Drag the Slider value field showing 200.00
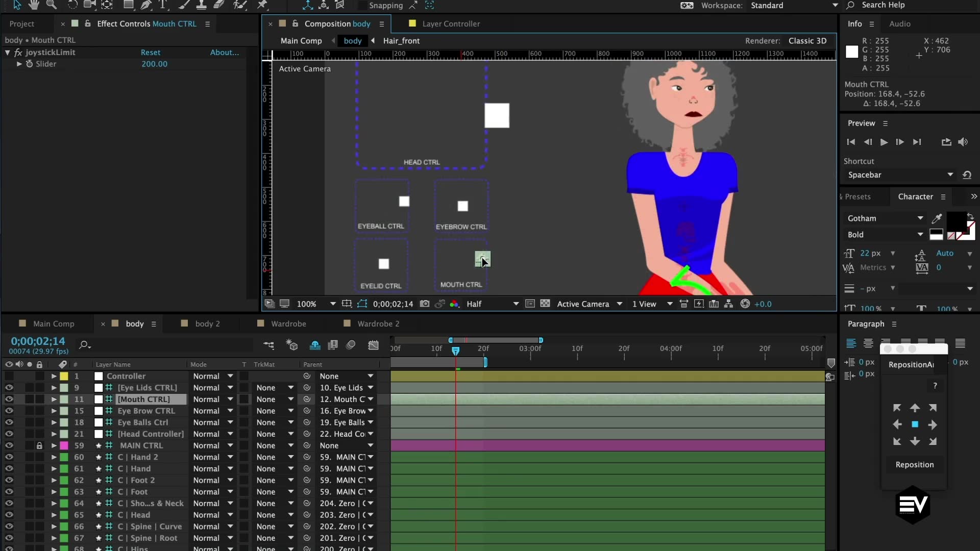The image size is (980, 551). coord(154,64)
